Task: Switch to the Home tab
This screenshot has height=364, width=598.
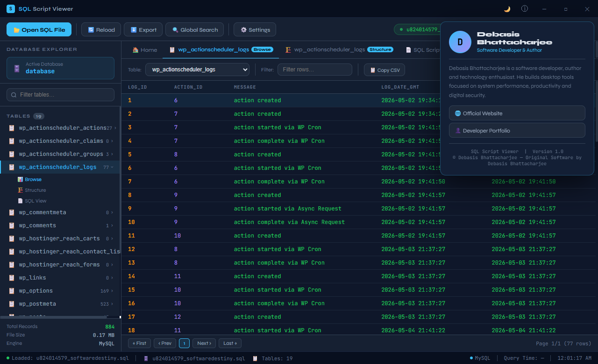Action: 144,49
